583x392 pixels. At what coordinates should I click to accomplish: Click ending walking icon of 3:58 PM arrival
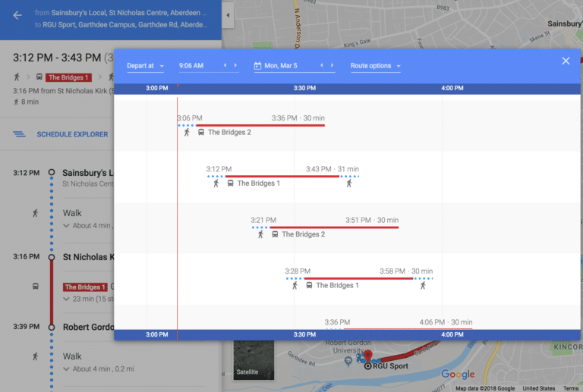[423, 285]
